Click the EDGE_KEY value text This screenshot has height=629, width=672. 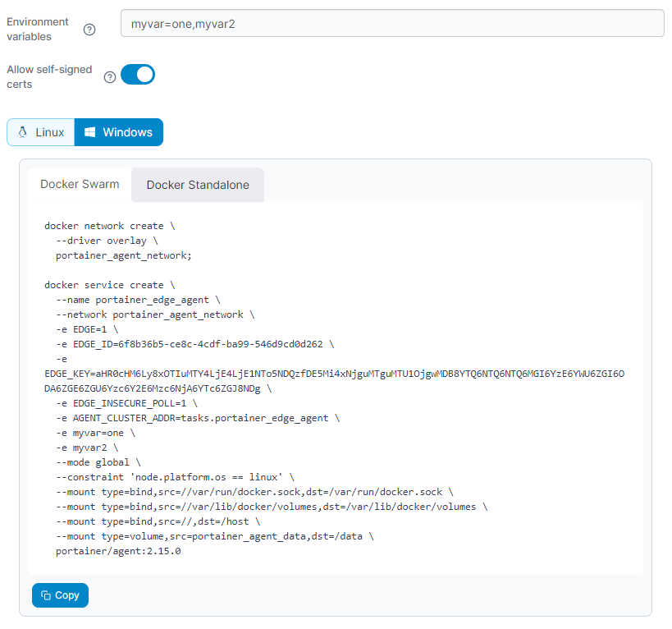coord(334,381)
